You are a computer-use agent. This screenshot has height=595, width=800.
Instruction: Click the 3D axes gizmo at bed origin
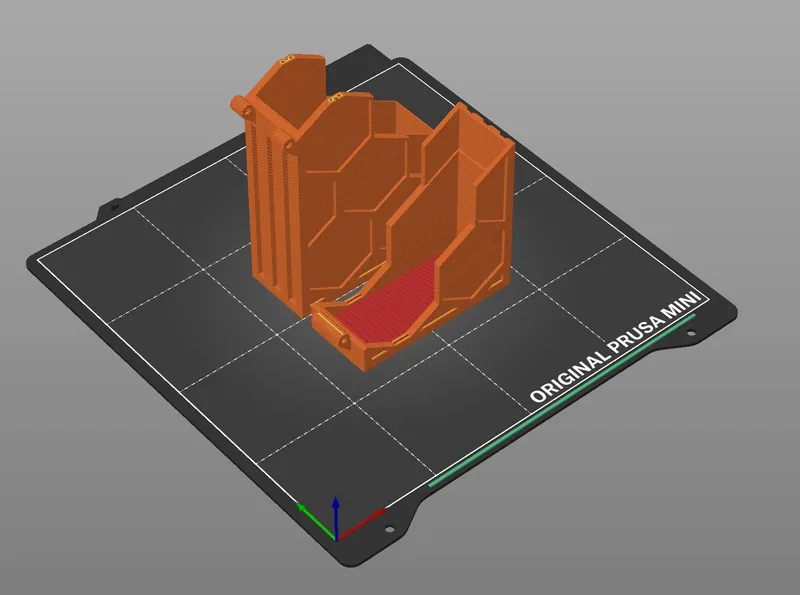[339, 519]
